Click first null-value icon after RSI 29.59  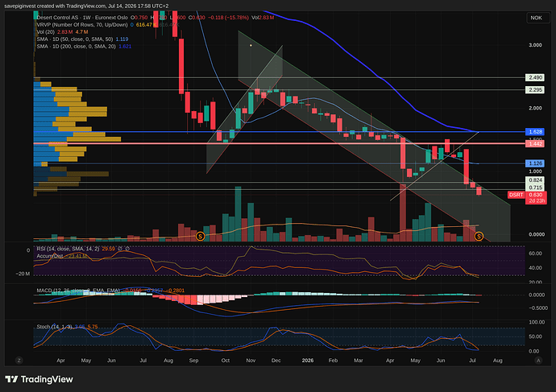(x=120, y=249)
